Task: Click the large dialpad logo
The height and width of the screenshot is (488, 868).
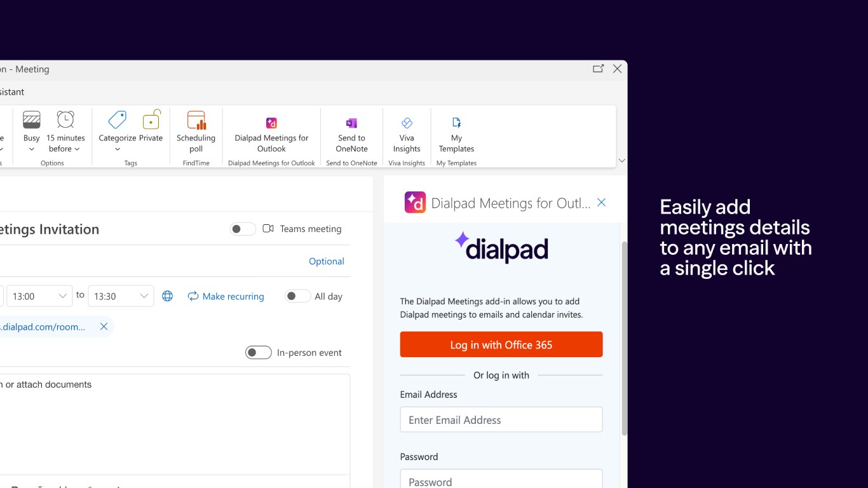Action: point(501,247)
